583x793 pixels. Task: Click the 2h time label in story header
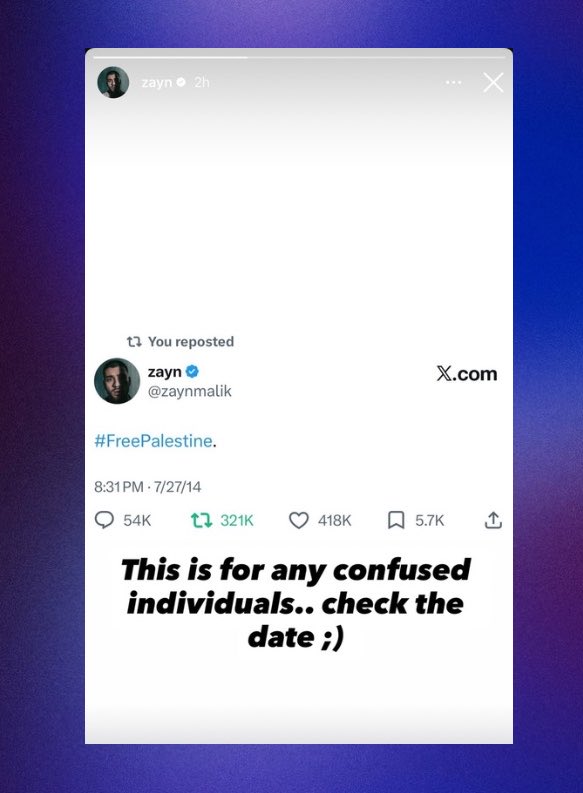[x=201, y=82]
